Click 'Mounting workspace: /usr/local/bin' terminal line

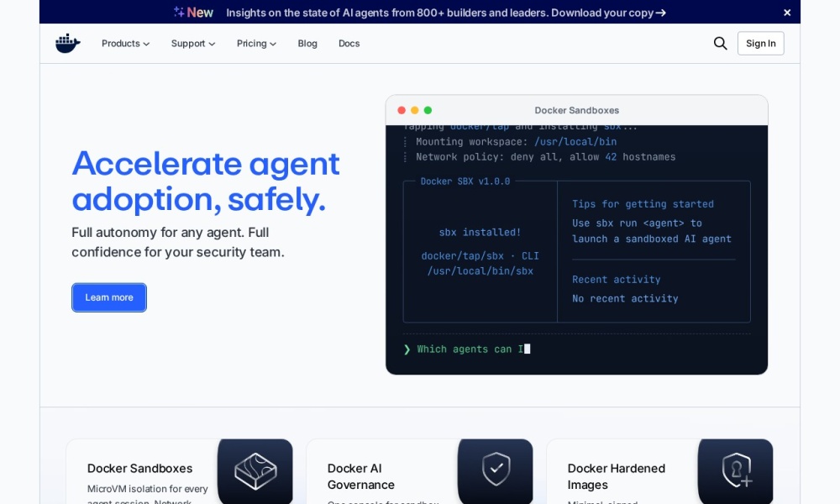point(516,142)
